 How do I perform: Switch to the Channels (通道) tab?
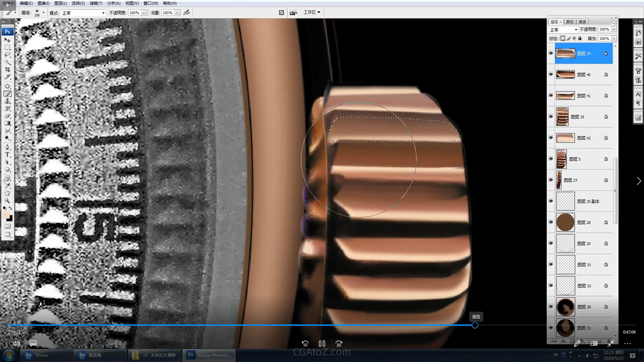pyautogui.click(x=582, y=22)
